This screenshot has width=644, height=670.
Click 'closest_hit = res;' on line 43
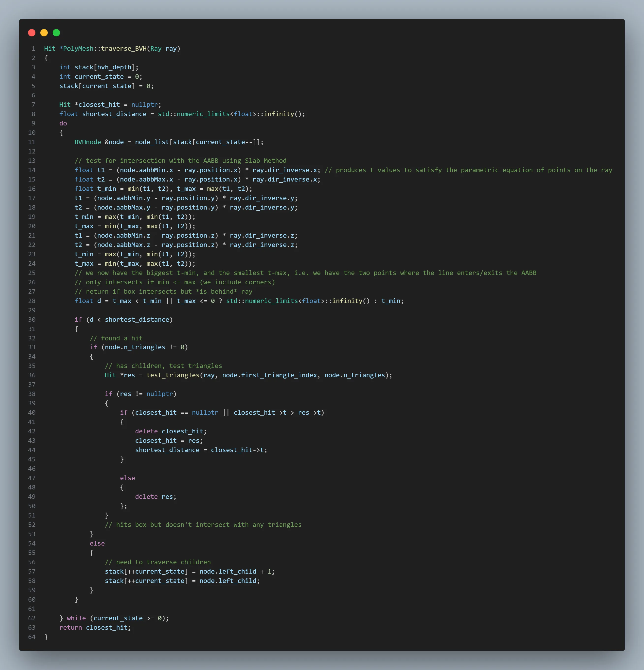[x=169, y=441]
